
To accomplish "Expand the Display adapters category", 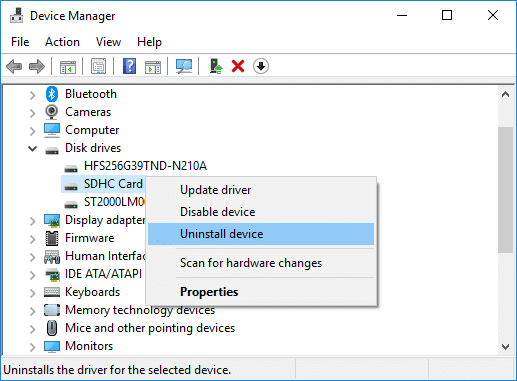I will click(32, 221).
